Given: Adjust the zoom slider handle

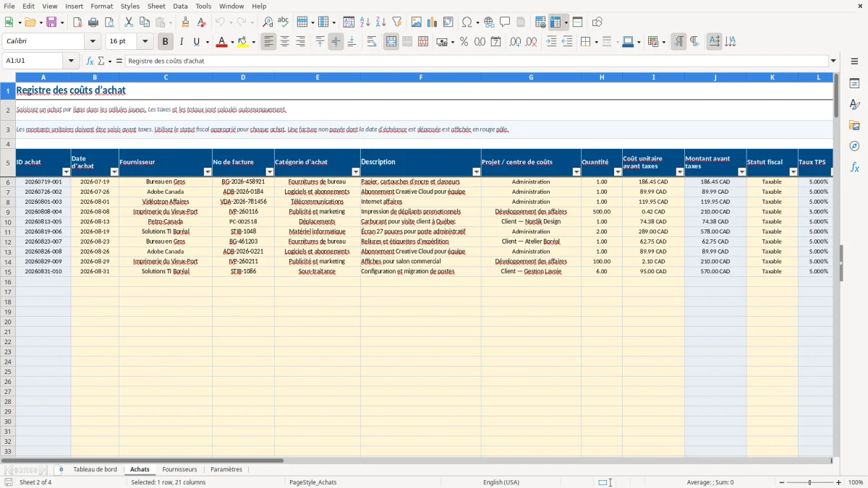Looking at the screenshot, I should 809,482.
